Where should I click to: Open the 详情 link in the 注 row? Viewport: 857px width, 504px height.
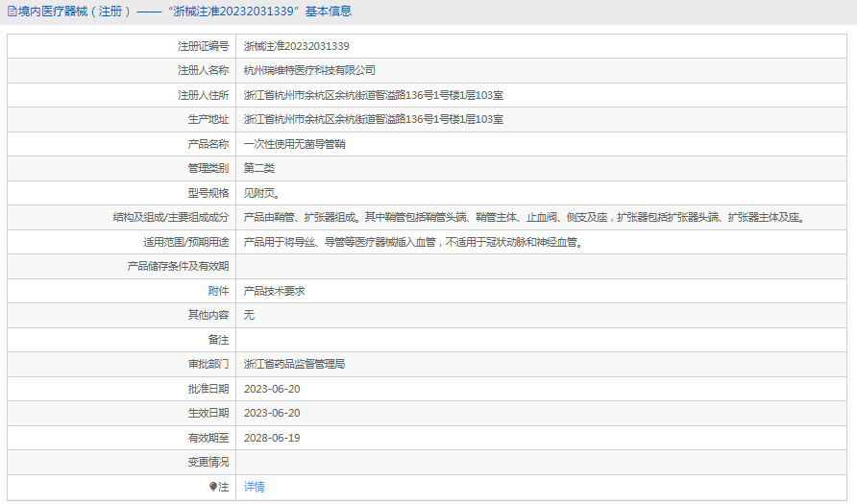click(x=255, y=487)
